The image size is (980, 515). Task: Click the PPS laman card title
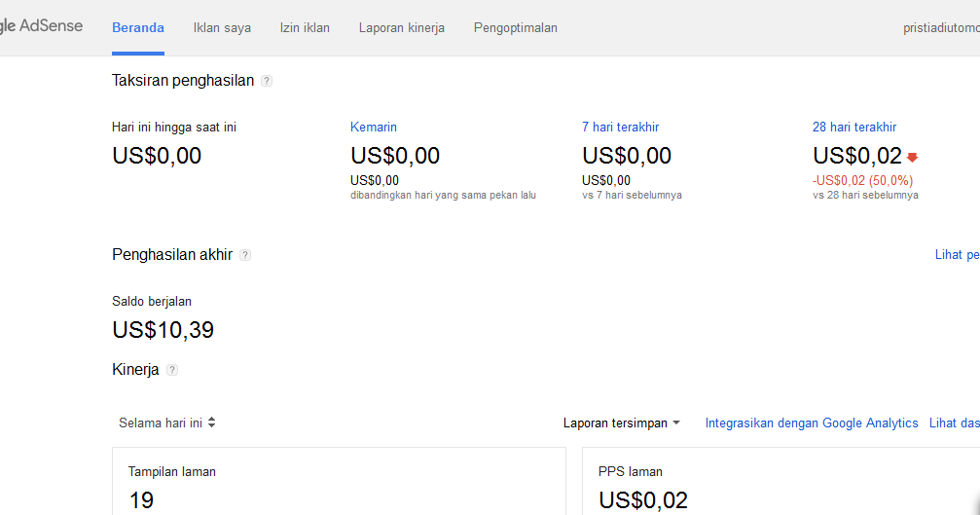pos(630,472)
